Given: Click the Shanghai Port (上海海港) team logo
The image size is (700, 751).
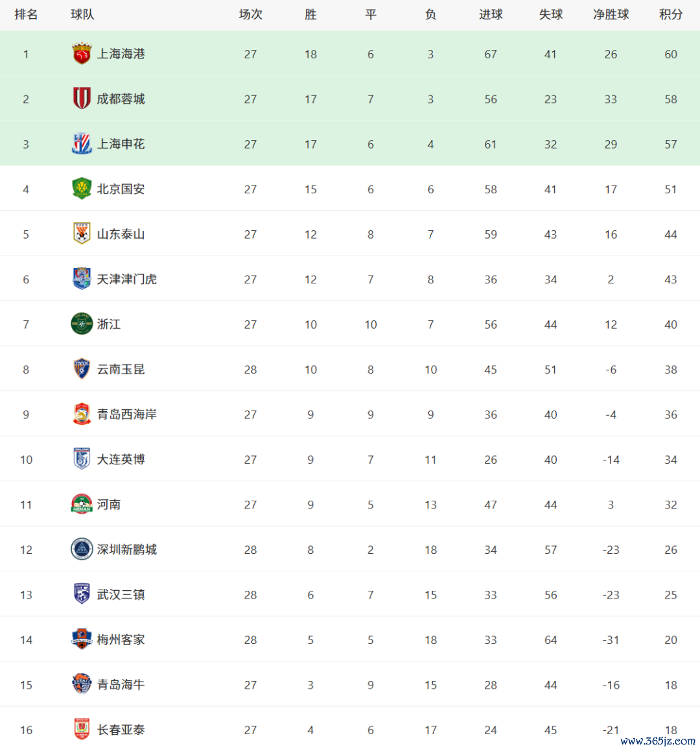Looking at the screenshot, I should [x=82, y=54].
